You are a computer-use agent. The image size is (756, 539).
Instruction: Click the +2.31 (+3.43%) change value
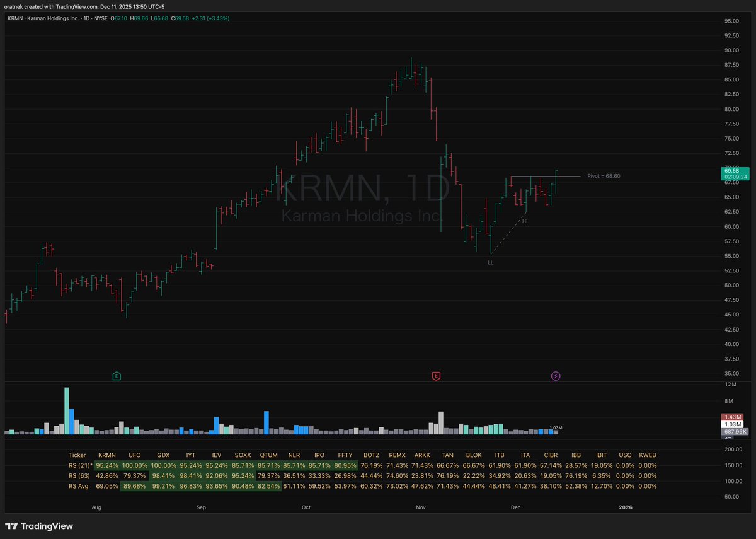pyautogui.click(x=212, y=18)
